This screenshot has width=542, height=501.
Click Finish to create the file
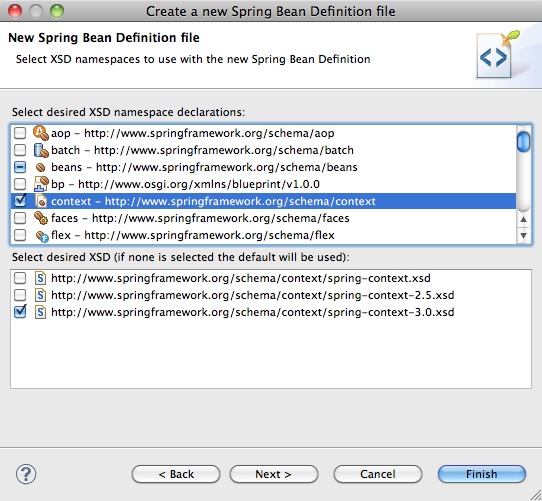click(482, 474)
